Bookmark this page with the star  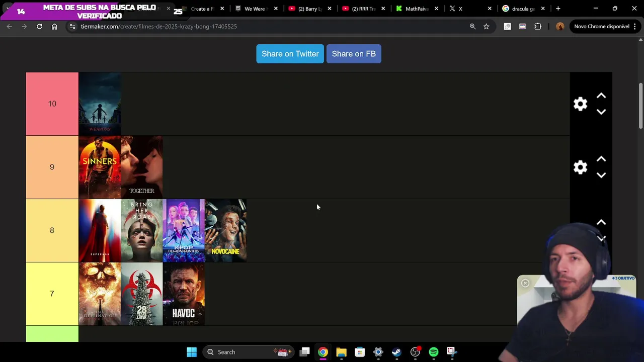tap(486, 26)
